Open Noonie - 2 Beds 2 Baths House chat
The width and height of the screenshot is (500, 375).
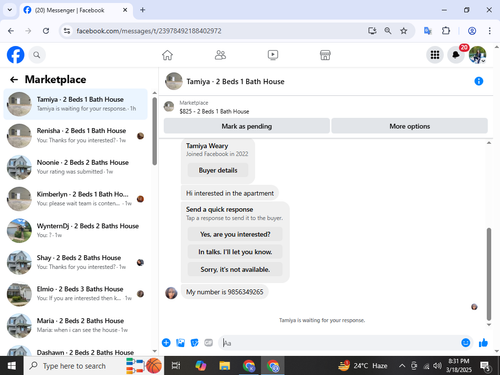pyautogui.click(x=75, y=167)
